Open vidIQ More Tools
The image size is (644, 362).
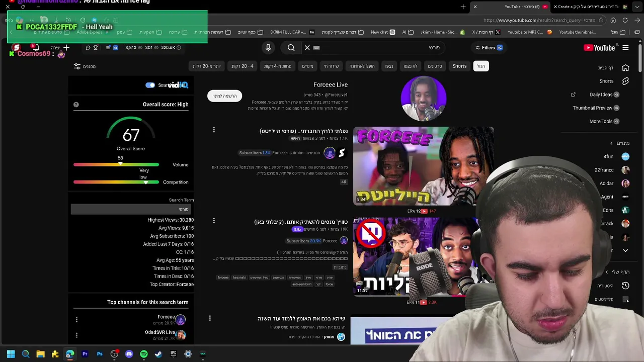point(604,121)
